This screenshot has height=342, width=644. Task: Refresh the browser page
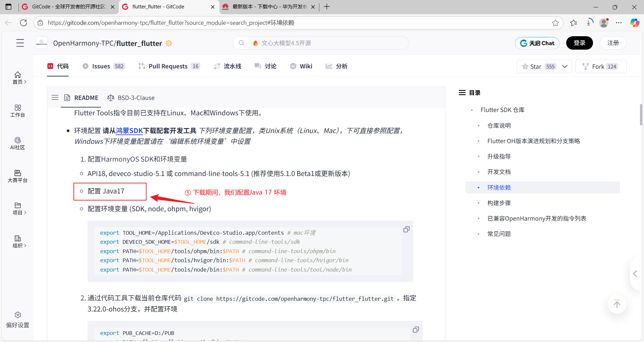coord(23,22)
